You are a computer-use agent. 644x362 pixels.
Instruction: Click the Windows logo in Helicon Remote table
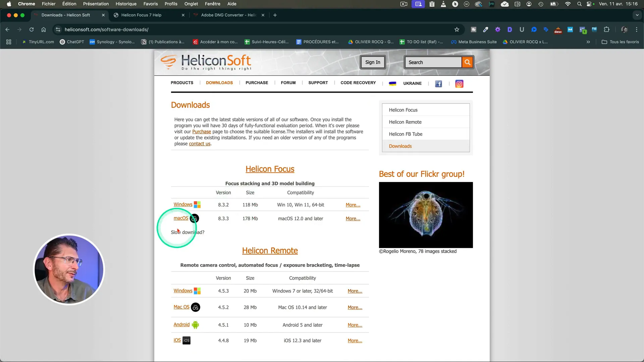pos(197,291)
